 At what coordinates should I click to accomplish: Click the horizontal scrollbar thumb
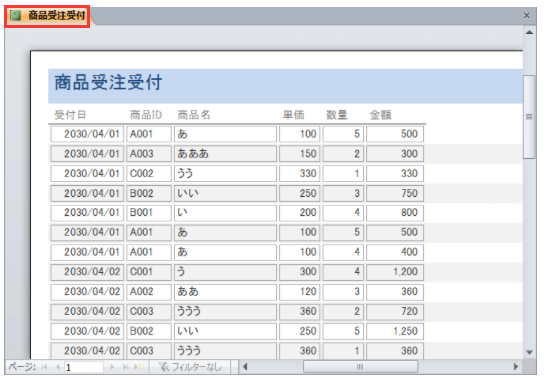click(360, 367)
